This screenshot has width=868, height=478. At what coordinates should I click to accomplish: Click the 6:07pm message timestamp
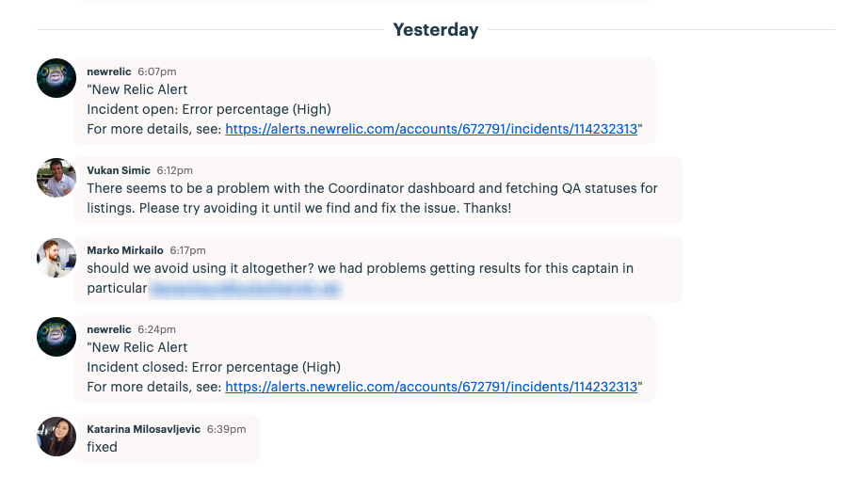pyautogui.click(x=157, y=72)
